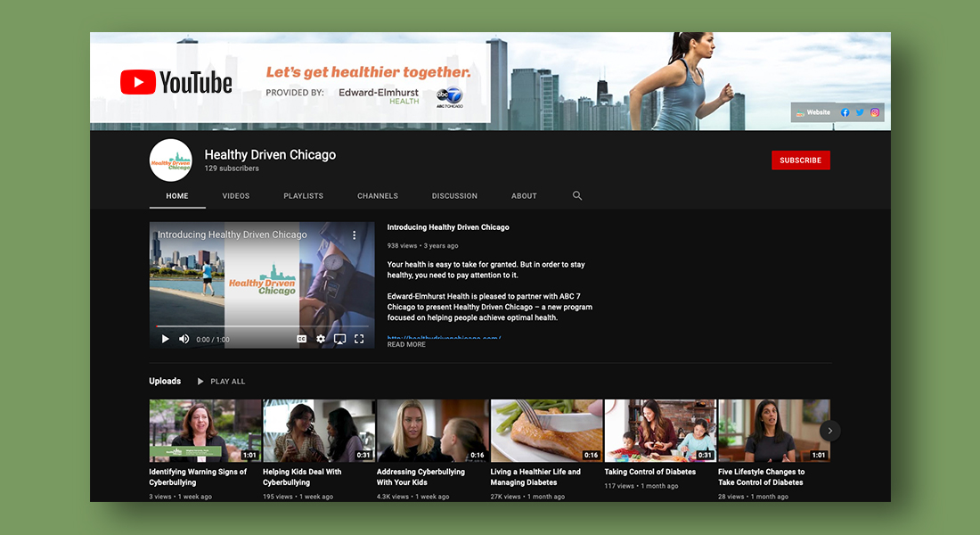
Task: Expand description with Read More
Action: [x=406, y=345]
